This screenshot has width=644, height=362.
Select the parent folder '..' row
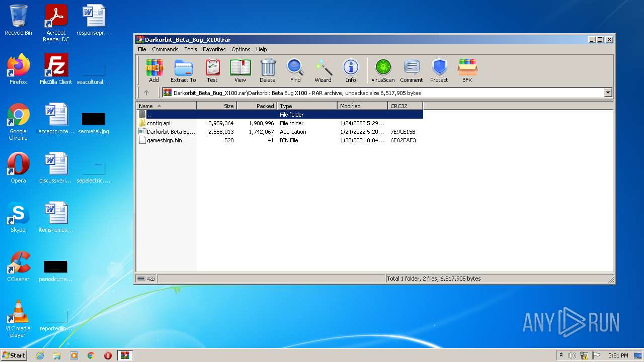pyautogui.click(x=279, y=115)
